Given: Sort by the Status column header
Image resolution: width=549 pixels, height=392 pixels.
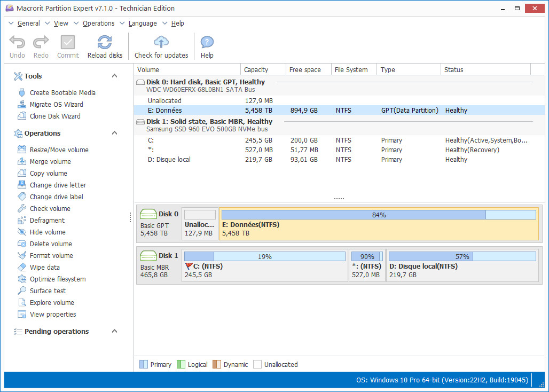Looking at the screenshot, I should (x=485, y=69).
